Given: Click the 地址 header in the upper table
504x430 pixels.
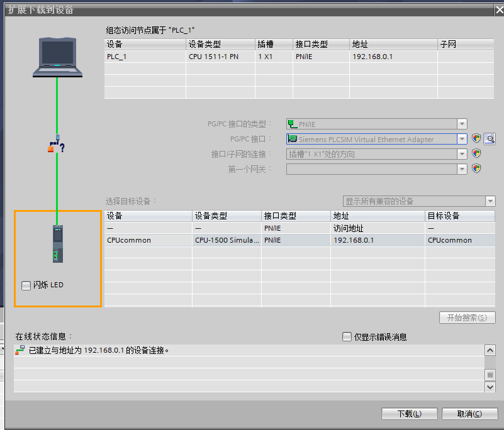Looking at the screenshot, I should click(x=393, y=44).
